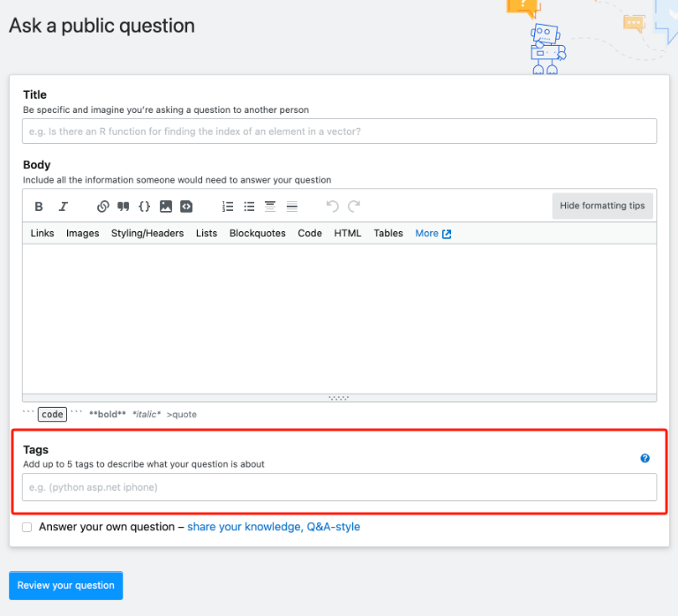Click the Ask a public question heading
The width and height of the screenshot is (678, 616).
pos(102,26)
